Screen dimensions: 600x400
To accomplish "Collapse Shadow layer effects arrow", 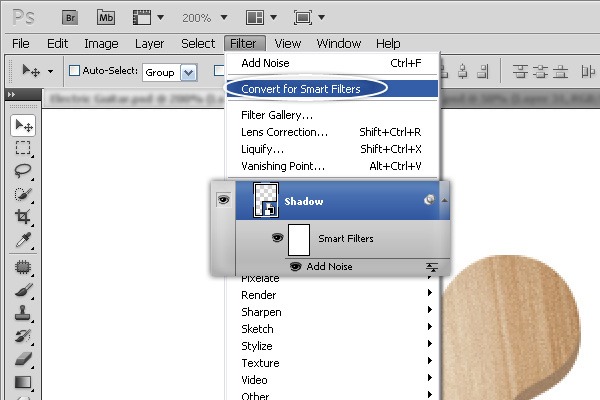I will click(444, 200).
